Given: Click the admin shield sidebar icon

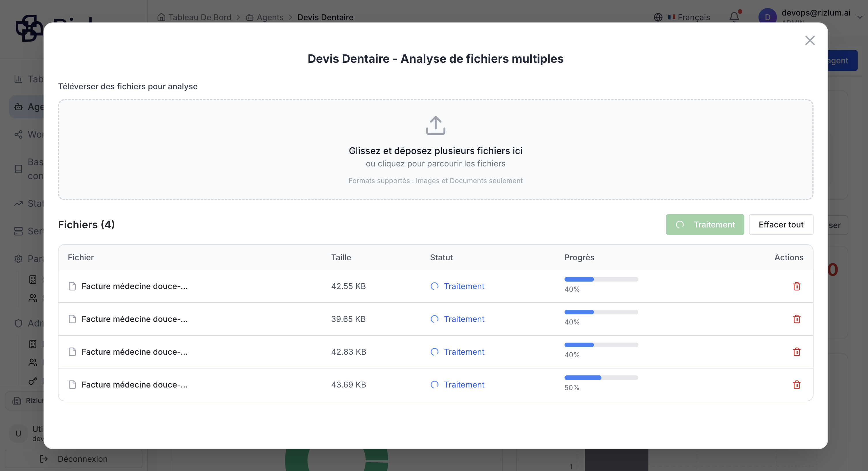Looking at the screenshot, I should click(x=18, y=323).
